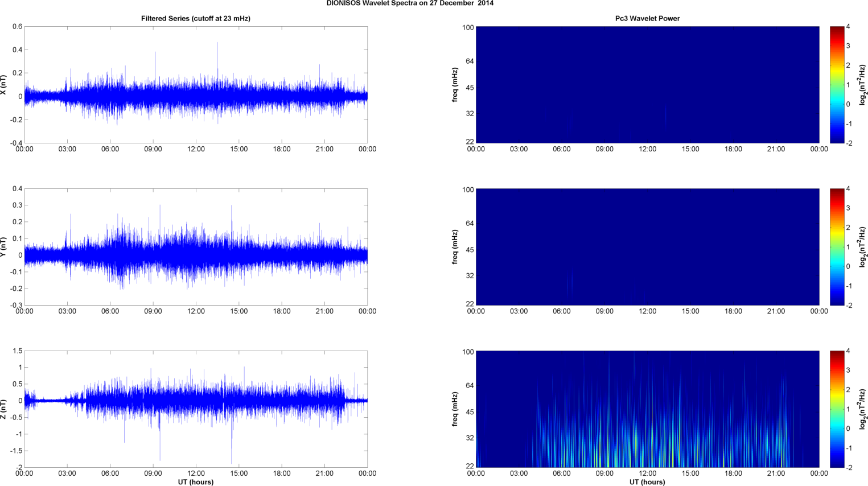The height and width of the screenshot is (486, 868).
Task: Pick the colorbar beside the Z wavelet spectrogram
Action: [x=837, y=409]
